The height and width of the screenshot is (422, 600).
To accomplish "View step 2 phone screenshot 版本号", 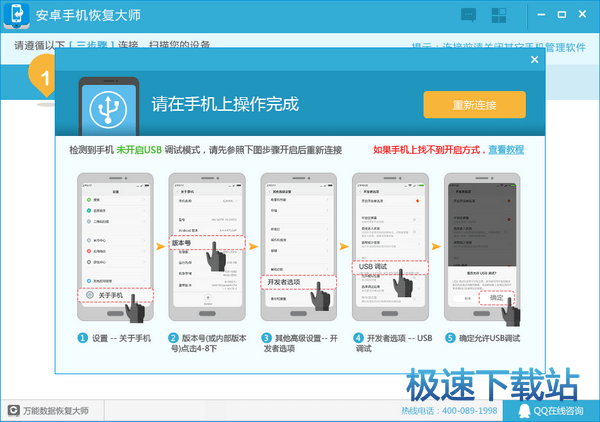I will coord(207,247).
